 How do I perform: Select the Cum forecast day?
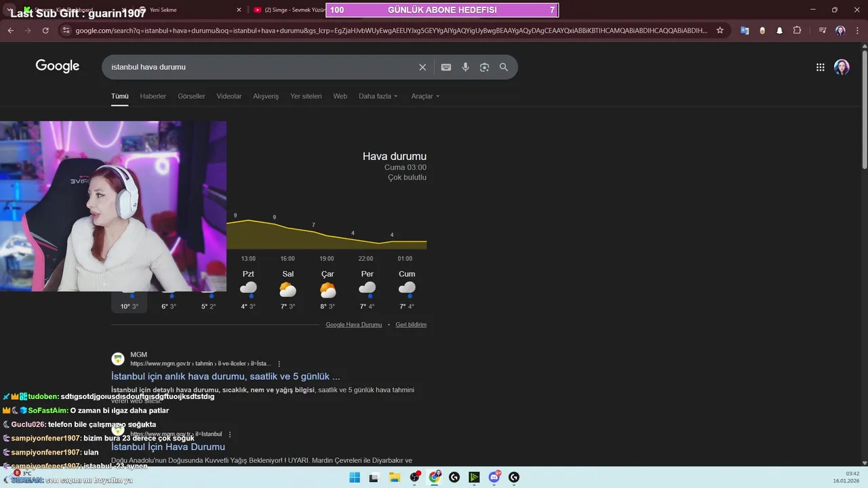pos(407,290)
